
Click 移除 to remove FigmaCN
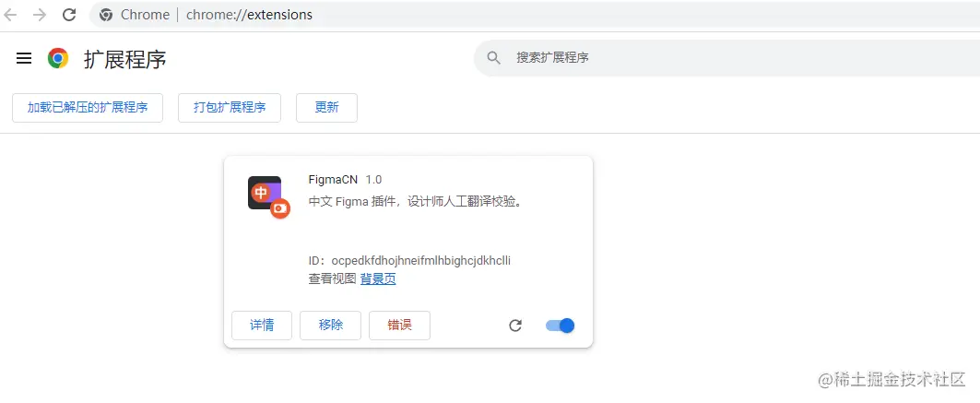331,326
